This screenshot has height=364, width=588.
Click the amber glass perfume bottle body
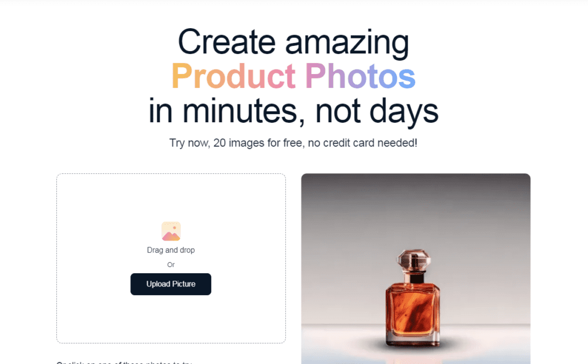(x=413, y=313)
